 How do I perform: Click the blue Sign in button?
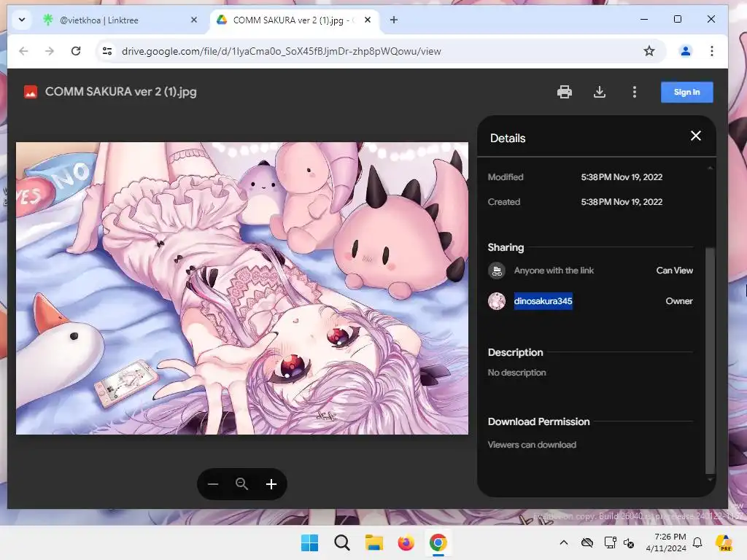click(x=686, y=92)
